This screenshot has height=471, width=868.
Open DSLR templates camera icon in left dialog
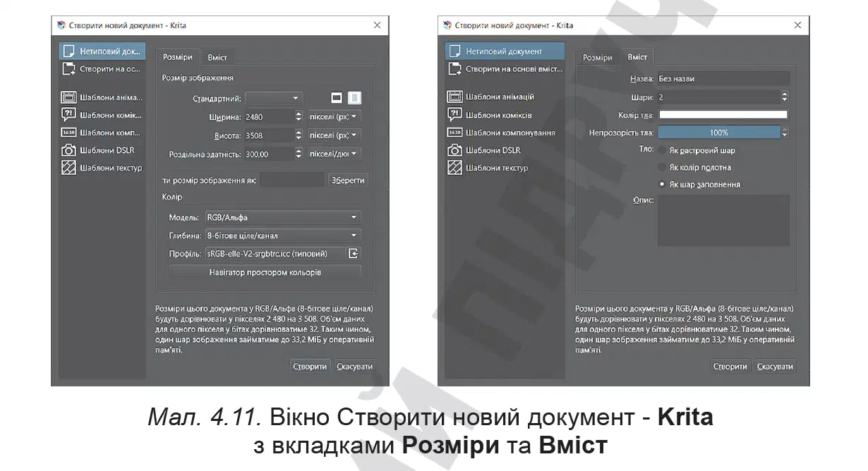click(x=68, y=150)
